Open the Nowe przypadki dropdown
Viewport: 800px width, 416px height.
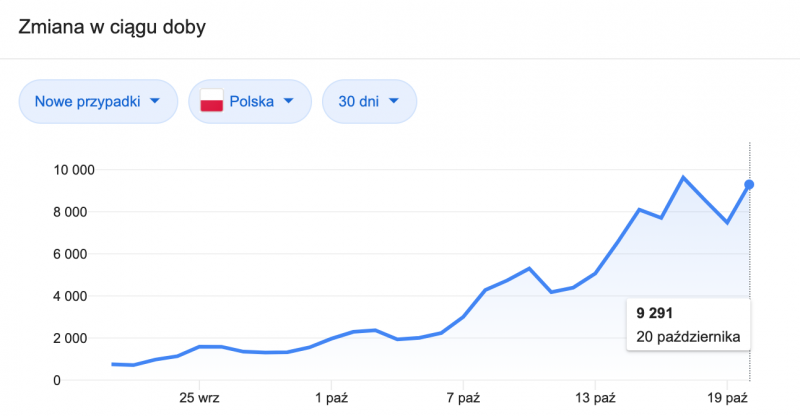coord(98,101)
